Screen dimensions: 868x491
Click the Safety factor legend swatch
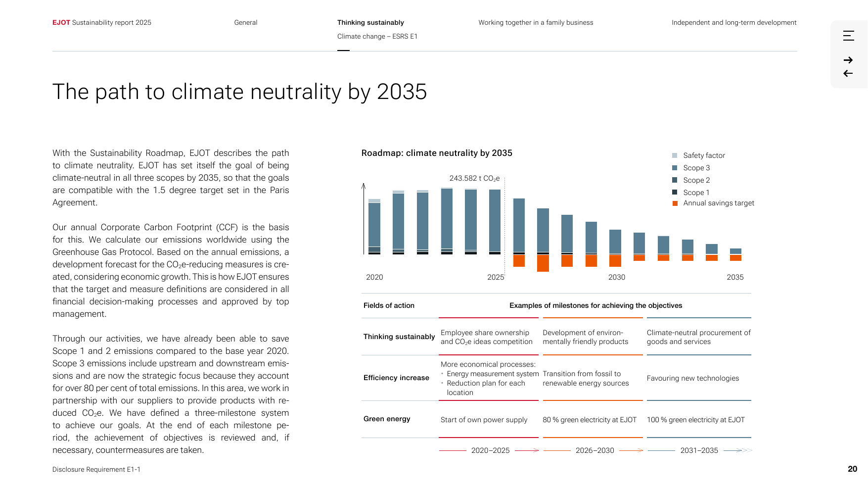pos(675,155)
